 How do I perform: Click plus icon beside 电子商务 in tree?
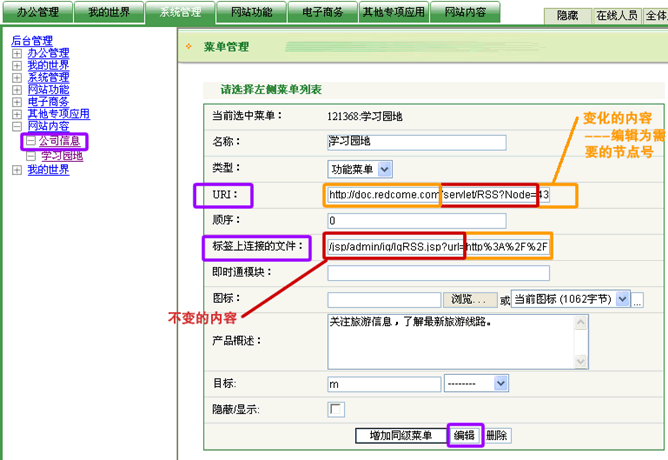click(x=17, y=102)
